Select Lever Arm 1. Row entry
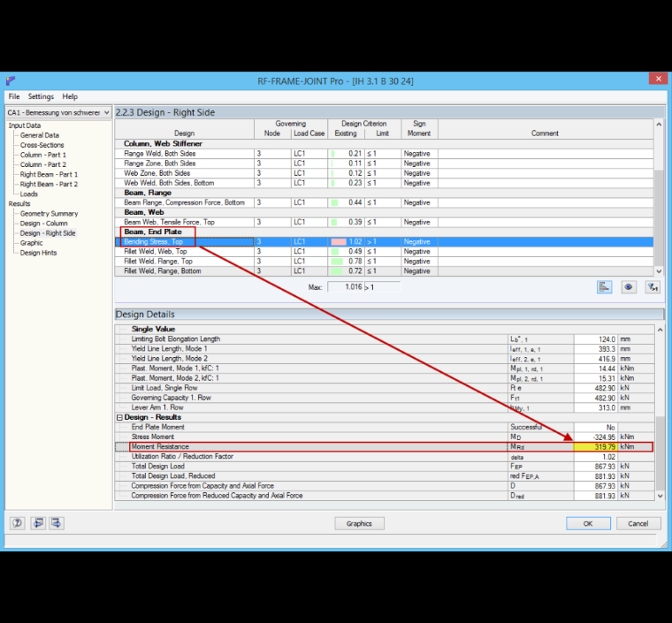The height and width of the screenshot is (623, 672). tap(385, 407)
